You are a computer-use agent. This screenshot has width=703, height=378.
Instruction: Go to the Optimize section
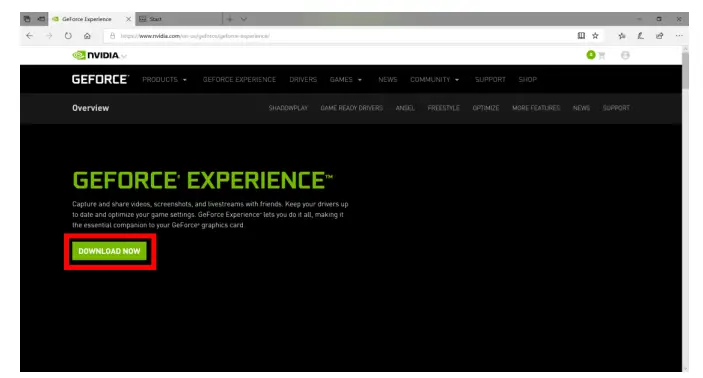(486, 108)
